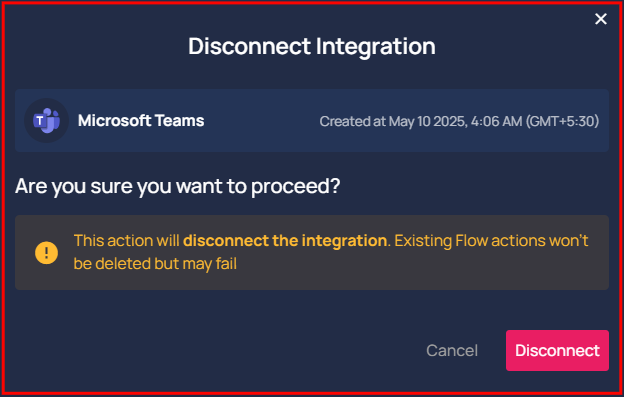624x397 pixels.
Task: Click the word 'Teams' in integration name
Action: click(179, 121)
